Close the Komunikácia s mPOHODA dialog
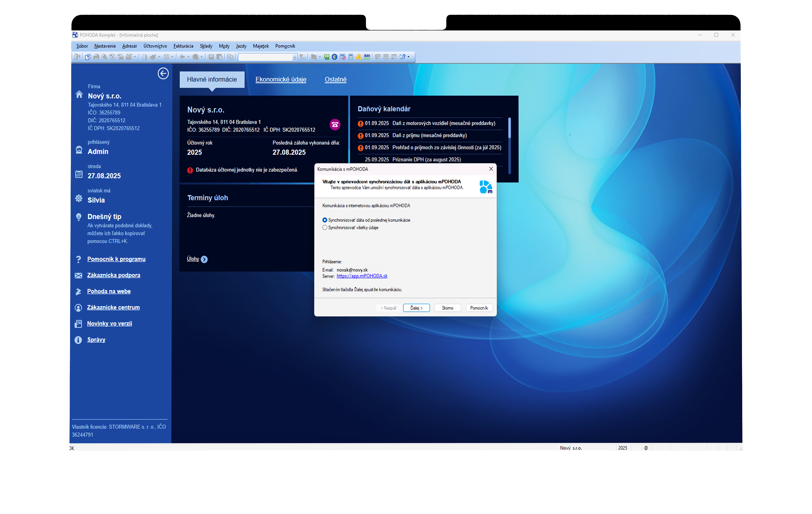 (x=491, y=169)
